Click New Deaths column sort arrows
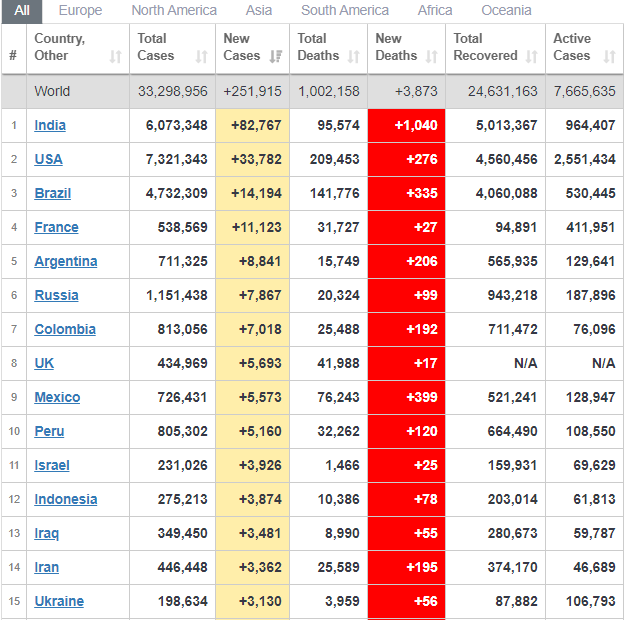The width and height of the screenshot is (624, 620). point(432,56)
